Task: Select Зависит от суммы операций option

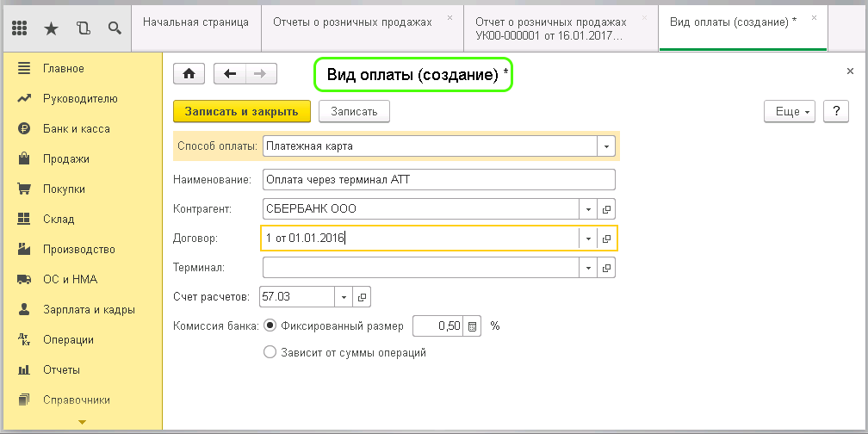Action: click(x=270, y=352)
